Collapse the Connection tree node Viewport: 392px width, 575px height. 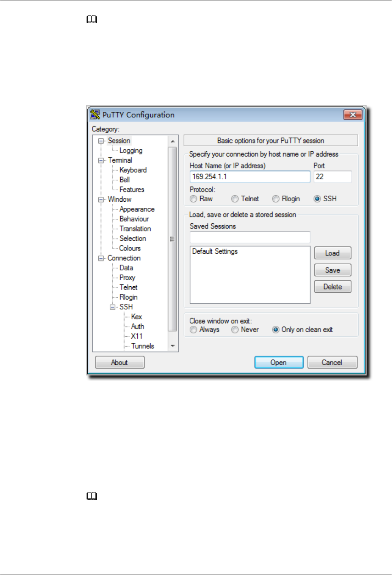[101, 258]
